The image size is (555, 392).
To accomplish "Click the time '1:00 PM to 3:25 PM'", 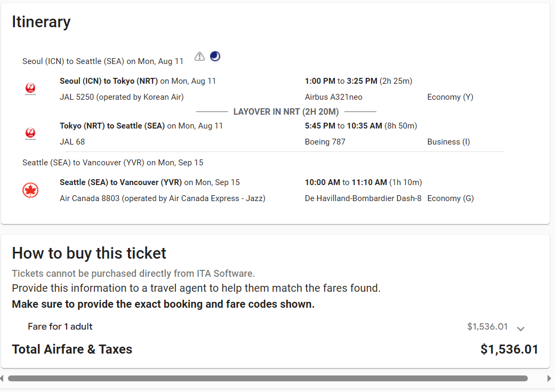I will (341, 81).
